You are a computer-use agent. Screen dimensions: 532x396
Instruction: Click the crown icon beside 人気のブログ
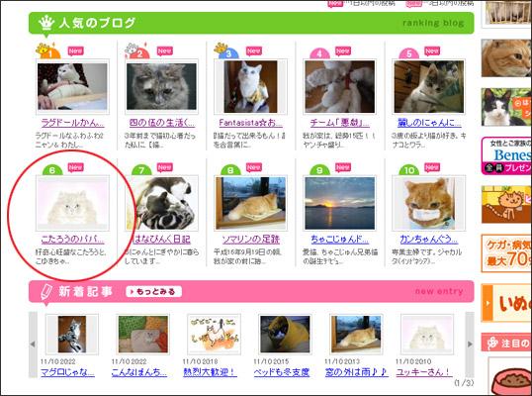point(46,23)
